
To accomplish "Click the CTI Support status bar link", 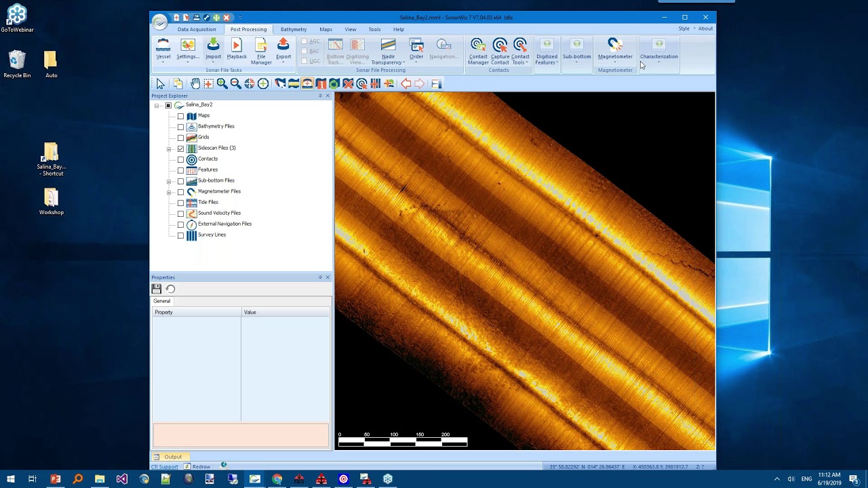I will 164,466.
